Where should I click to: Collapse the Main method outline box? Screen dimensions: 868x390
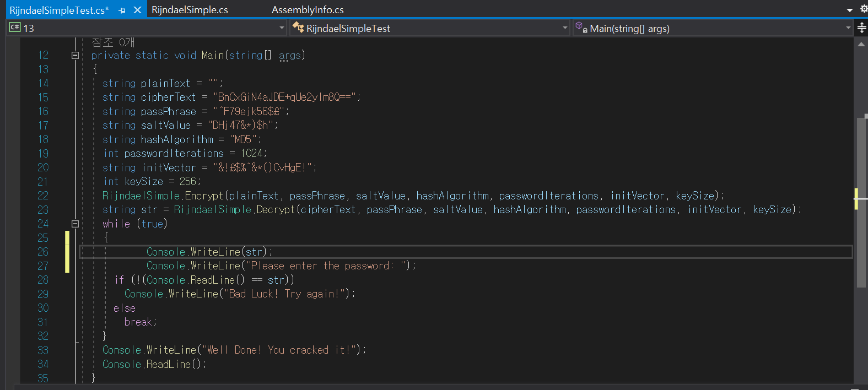[x=75, y=55]
